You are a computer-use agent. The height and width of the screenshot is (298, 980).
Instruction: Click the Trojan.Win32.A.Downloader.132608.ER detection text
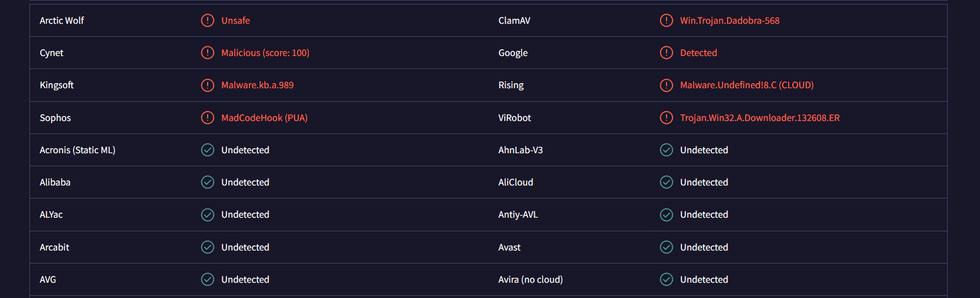(759, 118)
